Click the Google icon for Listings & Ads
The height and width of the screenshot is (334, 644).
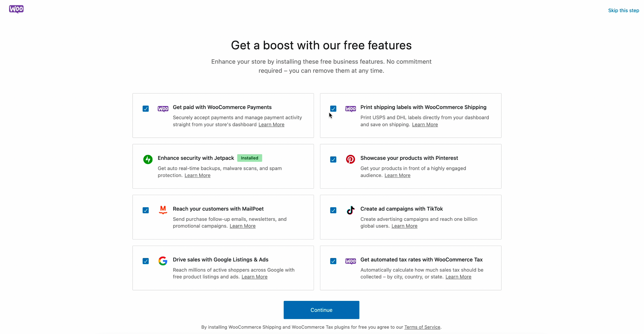click(x=163, y=261)
